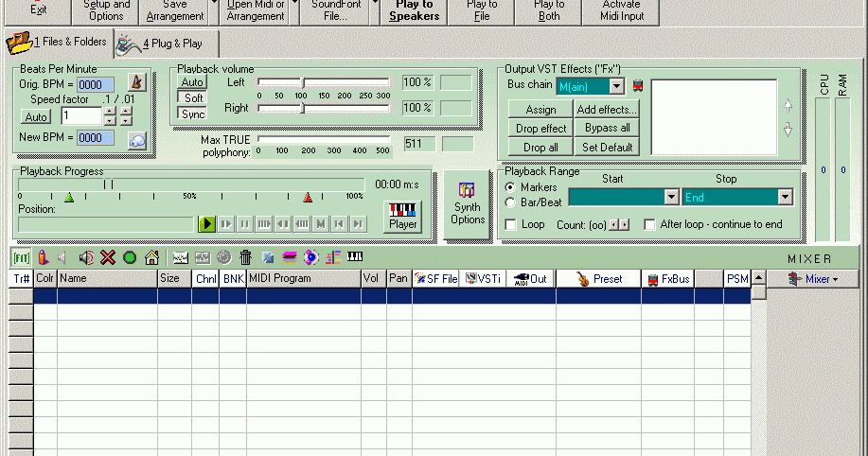Click the orange figure icon beside FIT

coord(44,257)
